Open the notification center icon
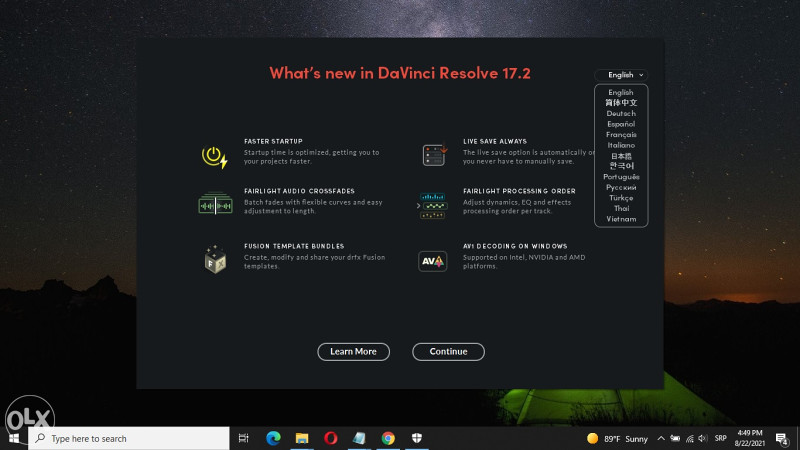This screenshot has height=450, width=800. [x=782, y=438]
